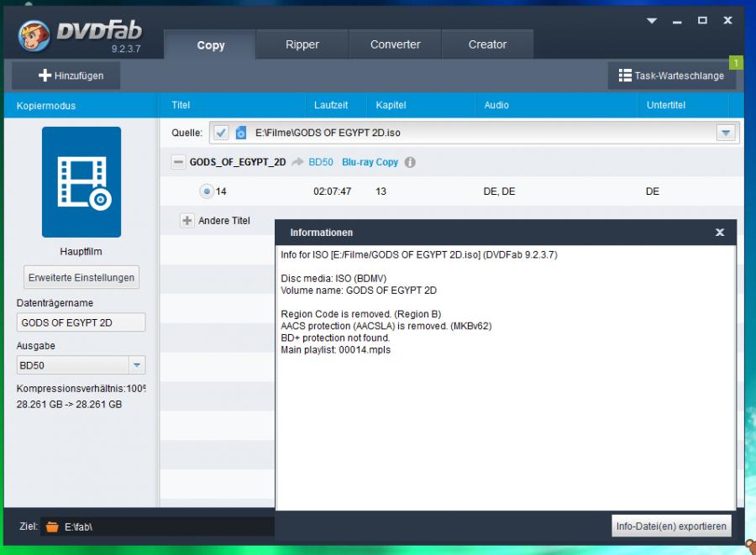Click the chapter count 13
The height and width of the screenshot is (555, 756).
click(x=381, y=191)
